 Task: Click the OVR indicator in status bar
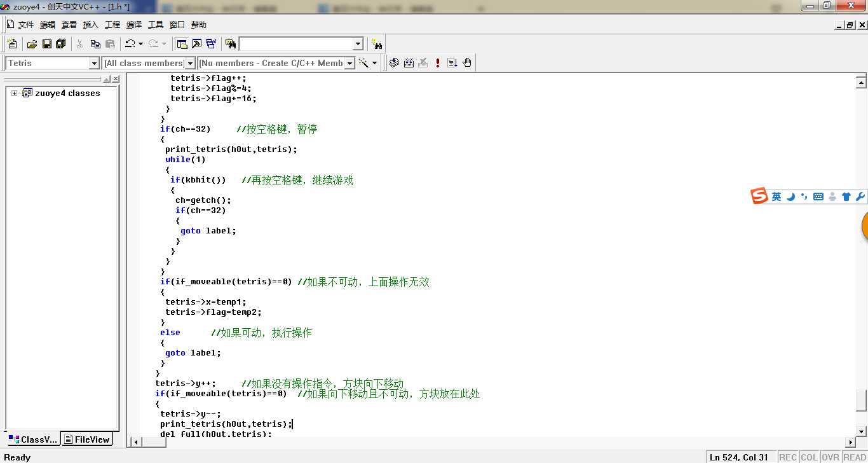pyautogui.click(x=831, y=457)
